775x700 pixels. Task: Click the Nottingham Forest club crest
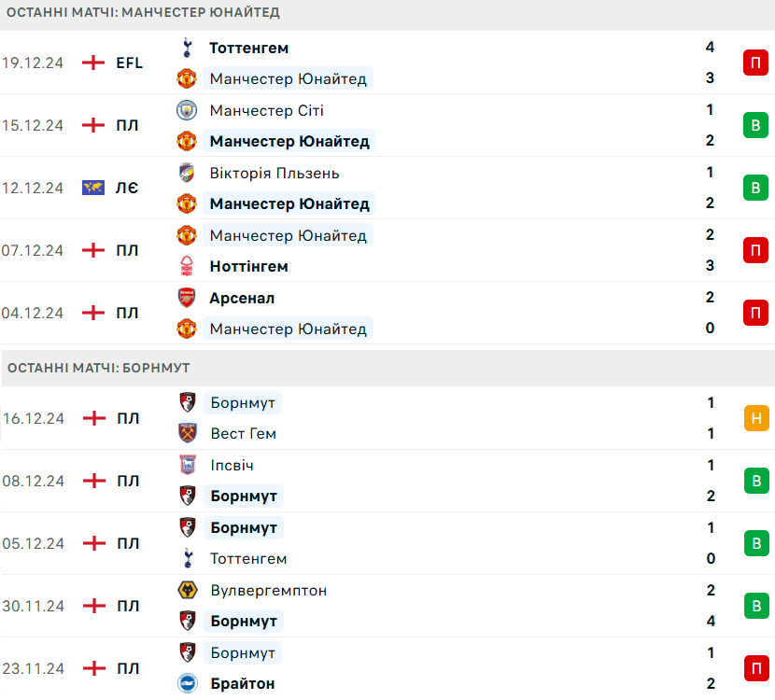pyautogui.click(x=187, y=266)
